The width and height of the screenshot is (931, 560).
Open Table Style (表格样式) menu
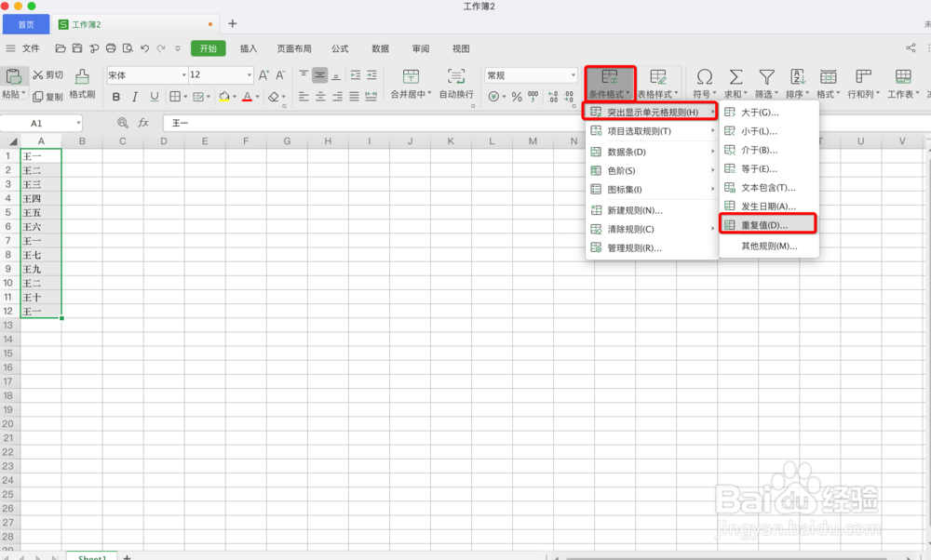(658, 84)
